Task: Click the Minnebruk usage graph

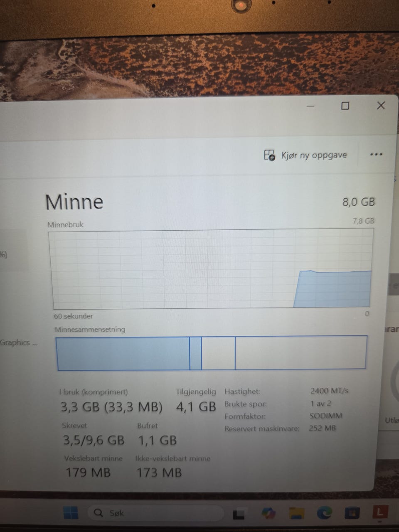Action: coord(211,269)
